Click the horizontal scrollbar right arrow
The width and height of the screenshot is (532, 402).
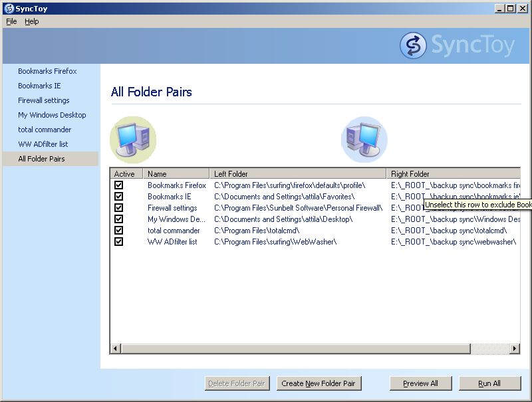(515, 348)
